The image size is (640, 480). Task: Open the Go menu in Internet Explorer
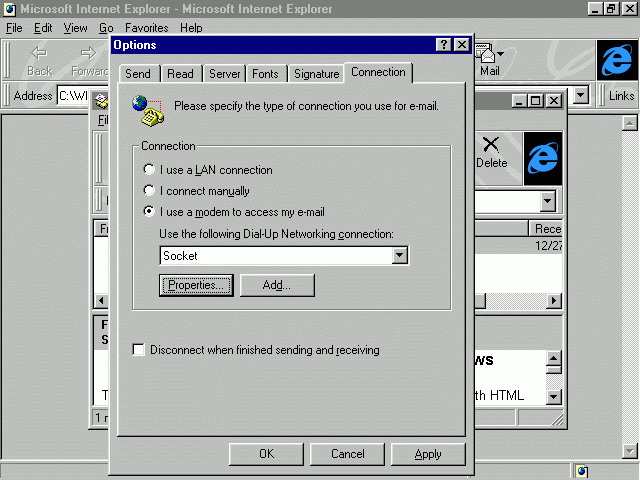pyautogui.click(x=106, y=28)
